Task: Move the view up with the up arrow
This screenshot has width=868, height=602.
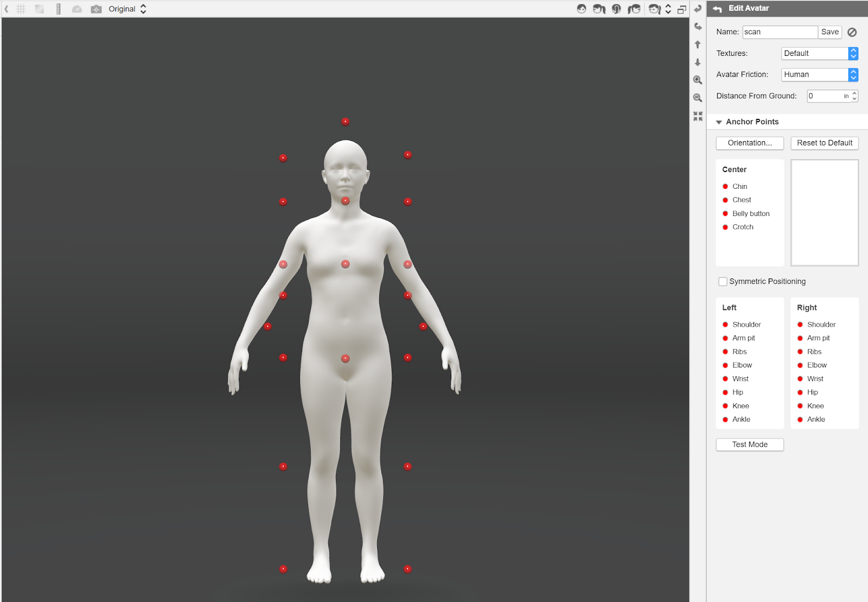Action: click(x=698, y=45)
